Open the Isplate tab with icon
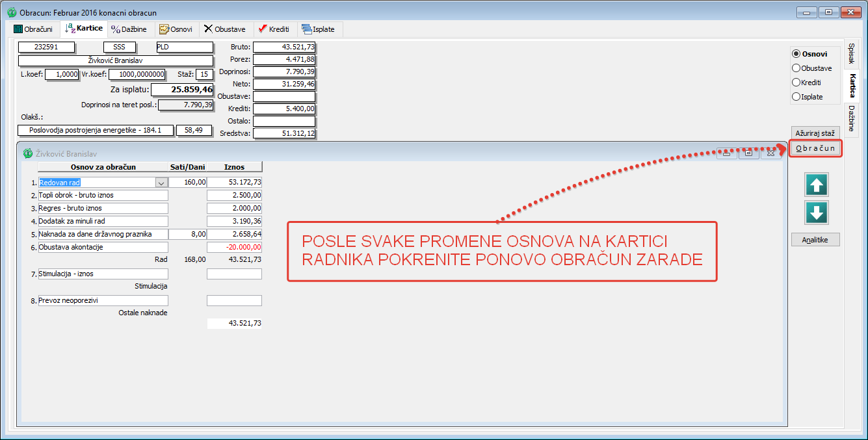868x440 pixels. (320, 29)
